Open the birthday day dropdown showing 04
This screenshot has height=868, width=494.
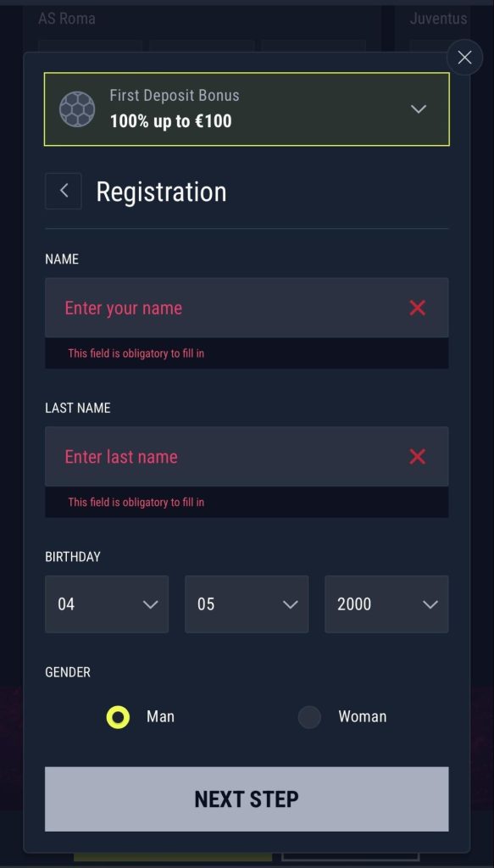[x=107, y=604]
